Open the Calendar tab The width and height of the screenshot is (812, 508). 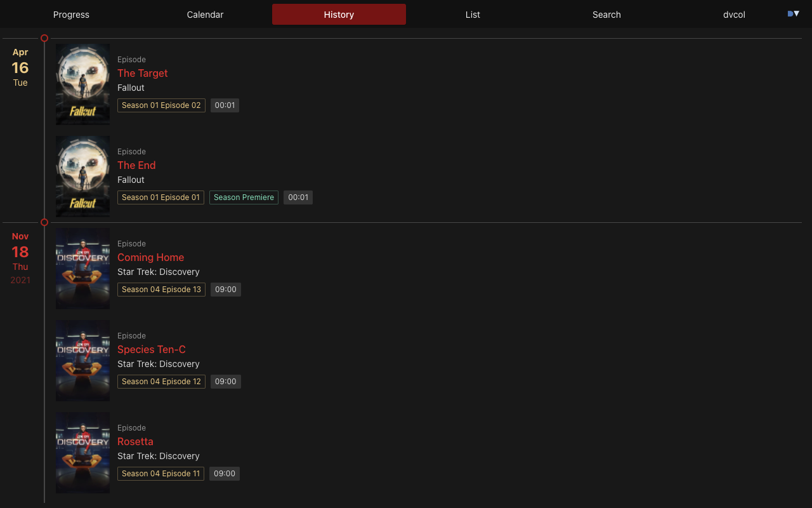pyautogui.click(x=205, y=14)
